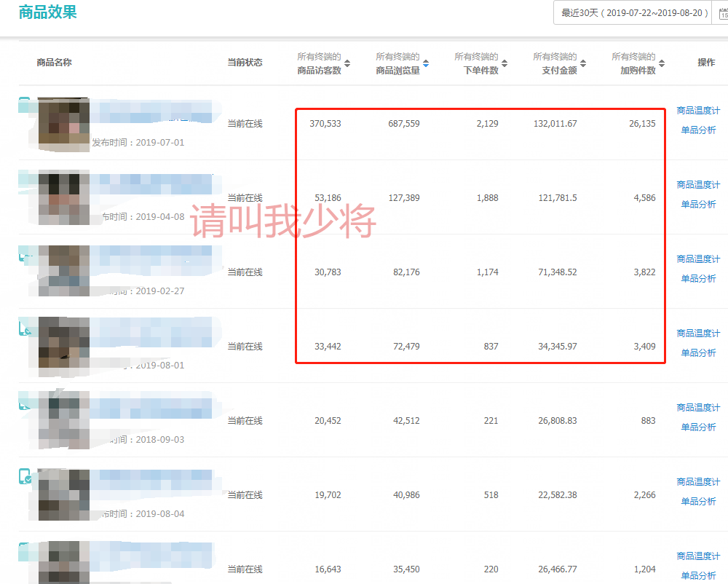Open the calendar icon beside date range
Viewport: 728px width, 584px height.
[x=722, y=13]
